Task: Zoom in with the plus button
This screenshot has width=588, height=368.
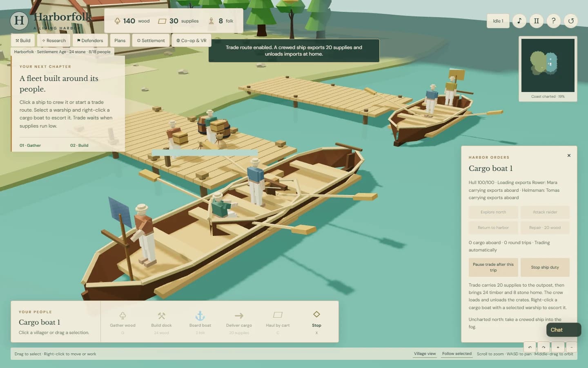Action: 558,347
